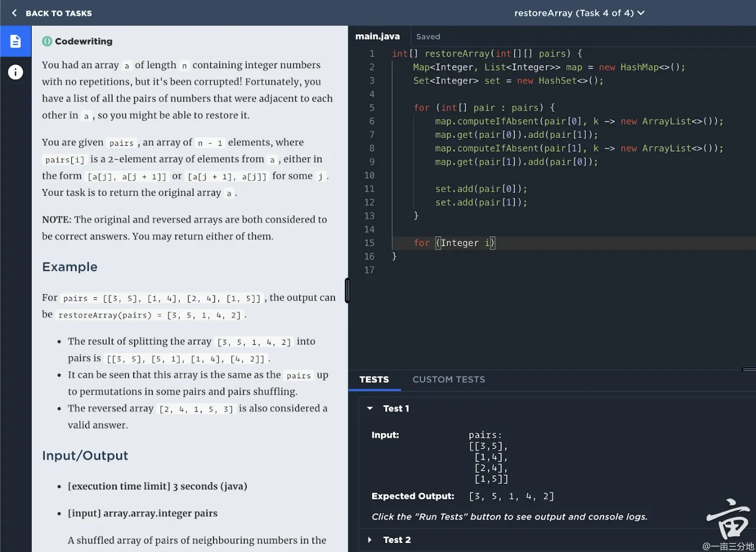Grab the vertical panel splitter handle
This screenshot has height=552, width=756.
click(348, 290)
